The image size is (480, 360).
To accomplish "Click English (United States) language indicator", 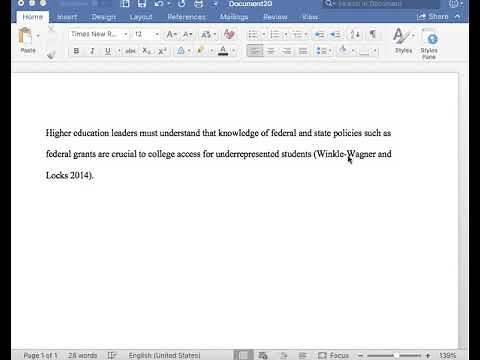I will pos(164,355).
